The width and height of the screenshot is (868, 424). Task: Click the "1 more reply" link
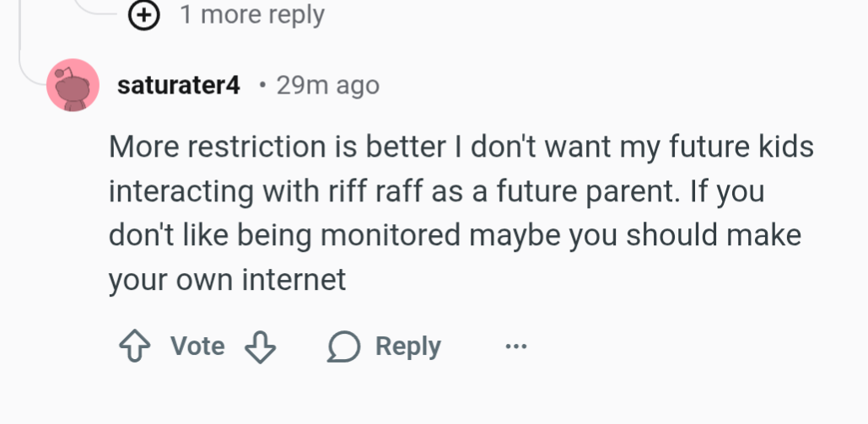pyautogui.click(x=251, y=14)
